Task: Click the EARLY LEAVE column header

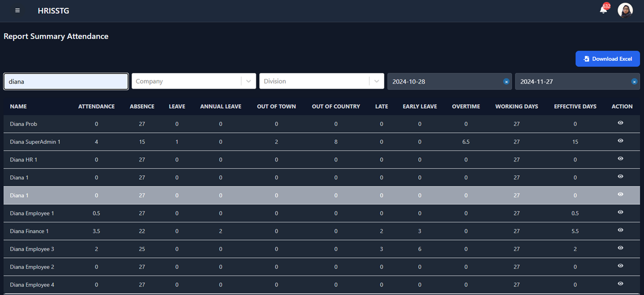Action: 420,106
